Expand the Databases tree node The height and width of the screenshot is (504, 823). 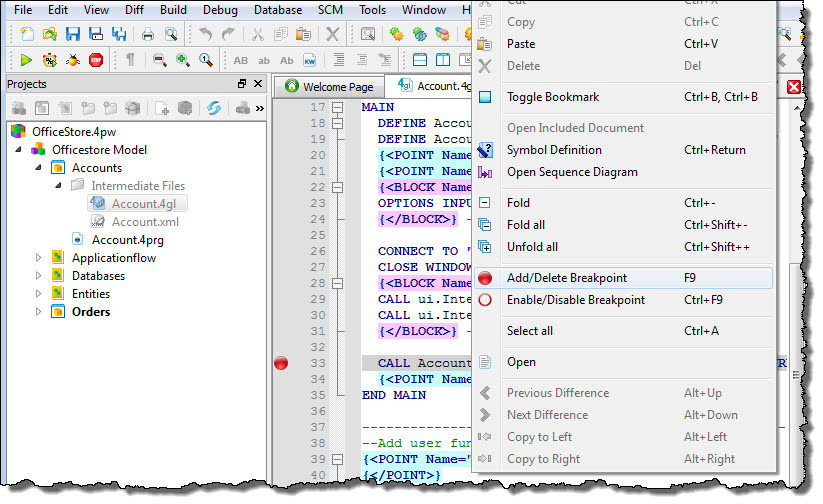click(x=39, y=276)
